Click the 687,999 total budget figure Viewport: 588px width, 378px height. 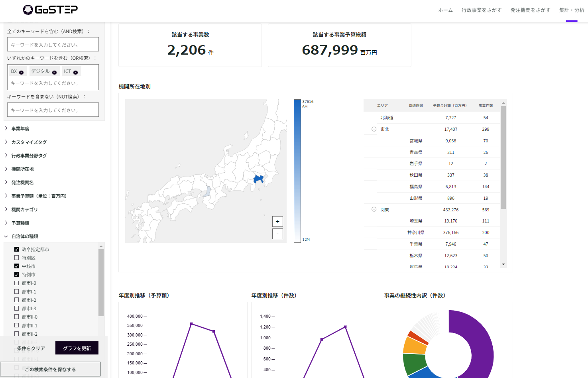point(330,50)
